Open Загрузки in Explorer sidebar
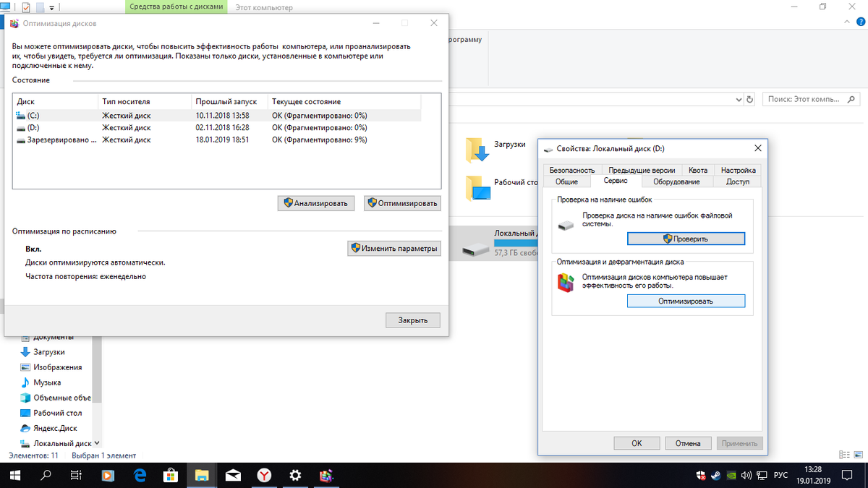 (51, 352)
